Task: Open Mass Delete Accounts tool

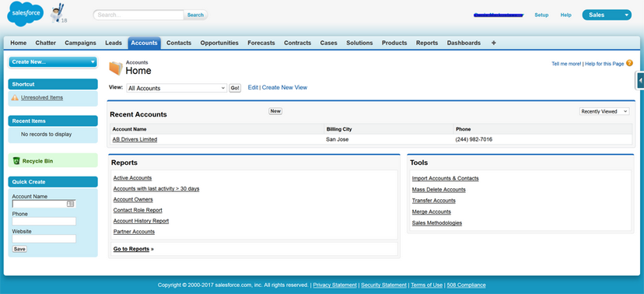Action: 439,190
